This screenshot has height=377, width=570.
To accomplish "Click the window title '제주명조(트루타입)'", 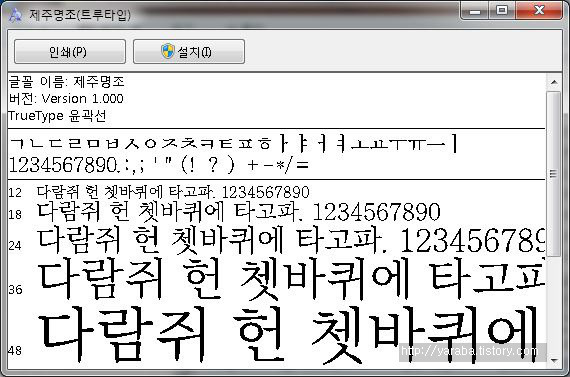I will pyautogui.click(x=80, y=15).
